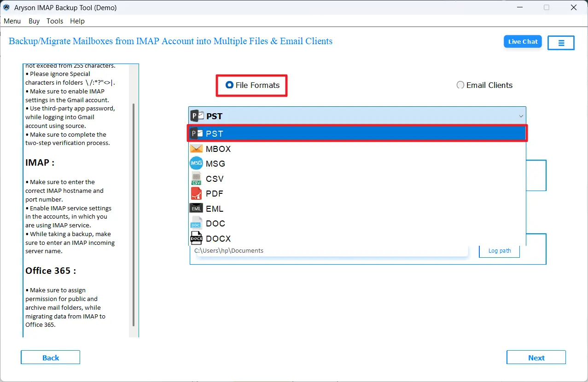Click the DOCX file icon
588x382 pixels.
click(197, 238)
